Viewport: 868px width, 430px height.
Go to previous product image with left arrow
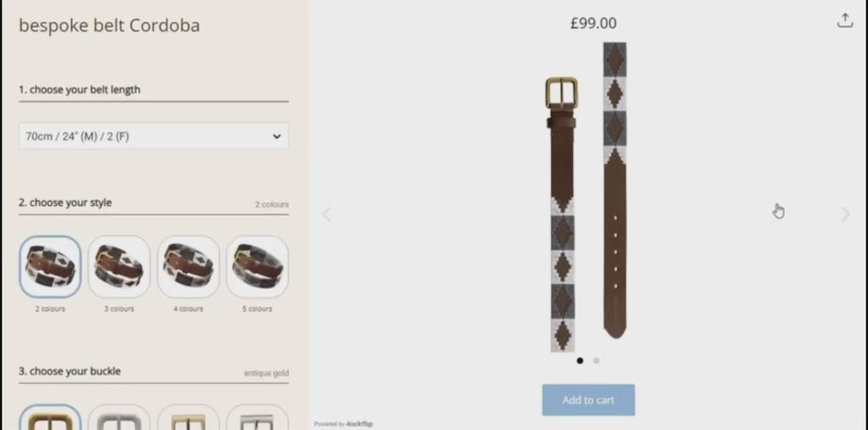click(x=326, y=215)
